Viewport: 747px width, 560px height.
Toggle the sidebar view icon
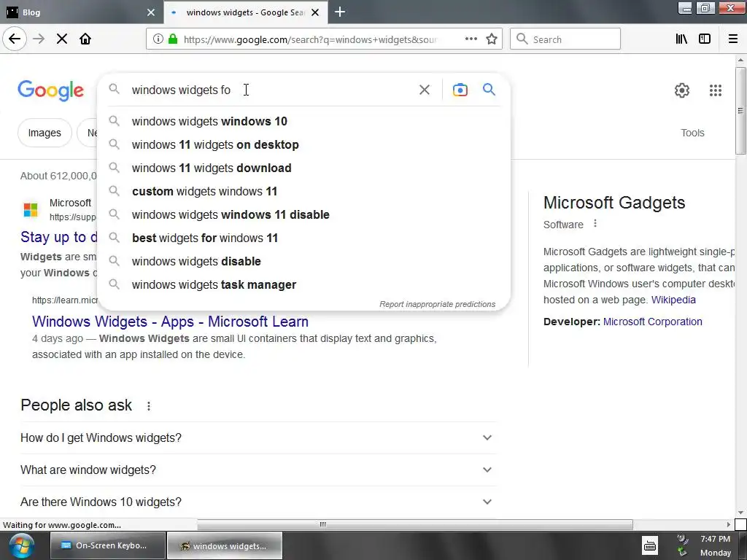pyautogui.click(x=705, y=39)
